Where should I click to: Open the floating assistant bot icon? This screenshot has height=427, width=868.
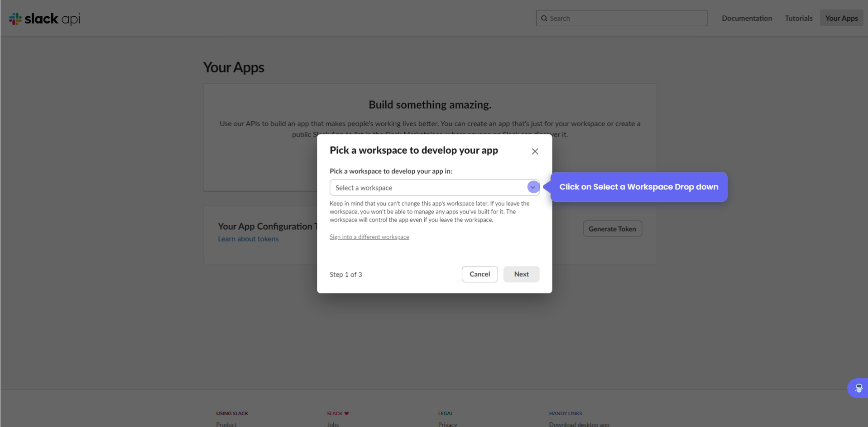pyautogui.click(x=858, y=388)
